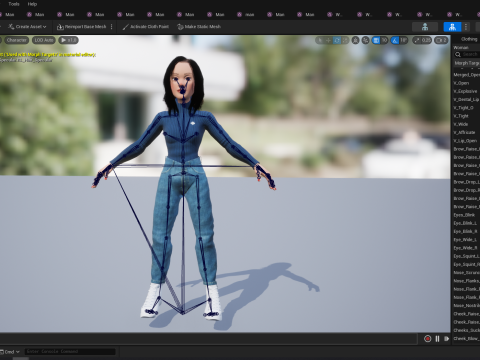Image resolution: width=480 pixels, height=360 pixels.
Task: Start recording with the red record button
Action: coord(428,339)
